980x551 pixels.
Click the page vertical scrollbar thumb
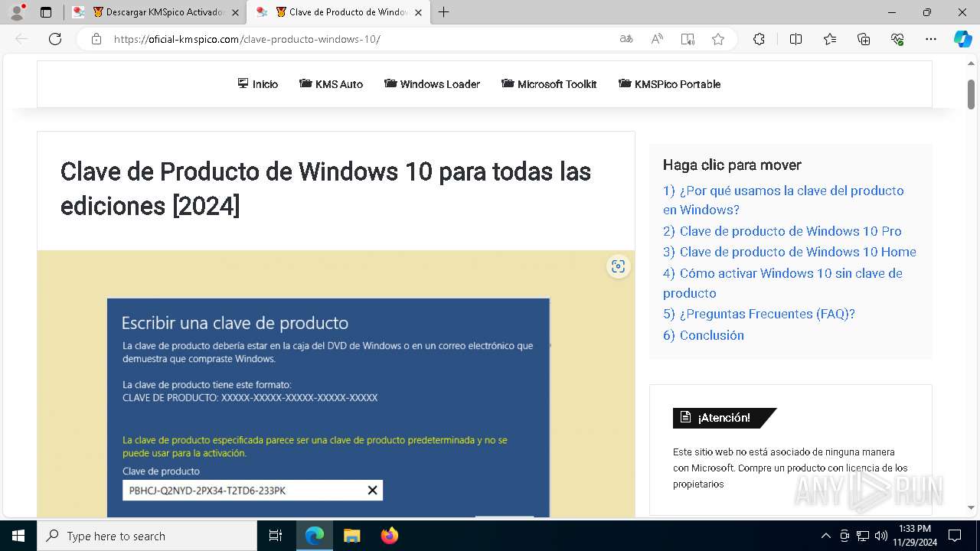[x=971, y=94]
